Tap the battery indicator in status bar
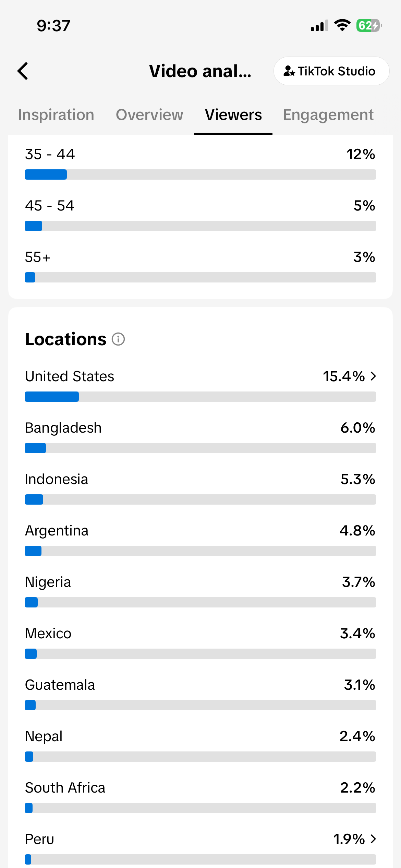 [x=369, y=26]
